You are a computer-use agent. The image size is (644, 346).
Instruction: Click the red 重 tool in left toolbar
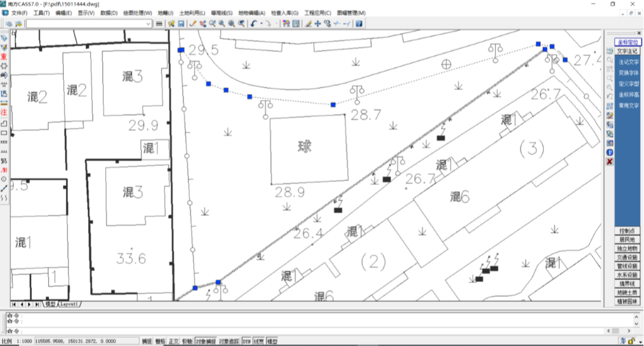click(4, 57)
